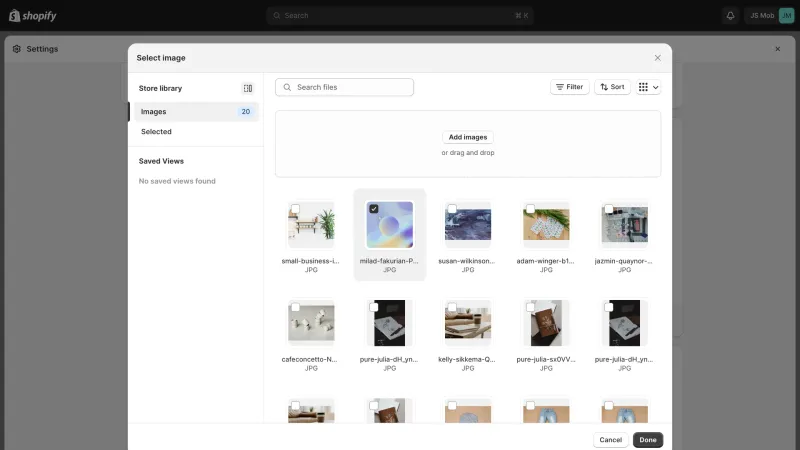Click the pure-julia-sx0VV... file name

[x=546, y=359]
